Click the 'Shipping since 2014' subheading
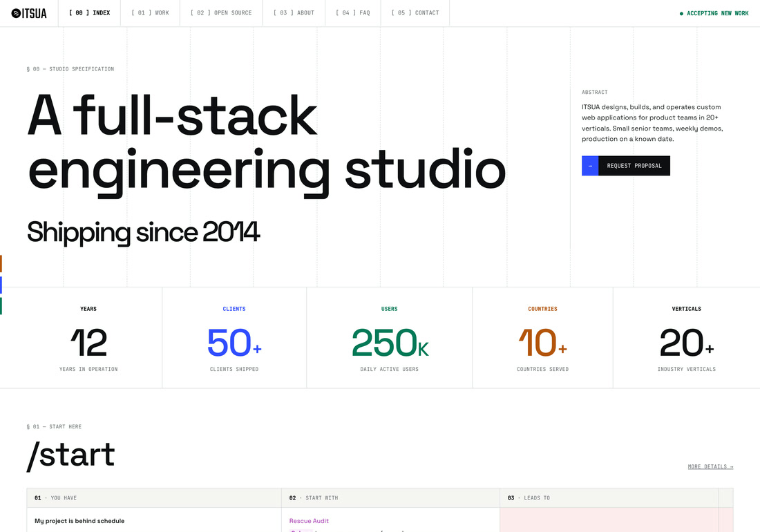This screenshot has width=760, height=532. 144,232
